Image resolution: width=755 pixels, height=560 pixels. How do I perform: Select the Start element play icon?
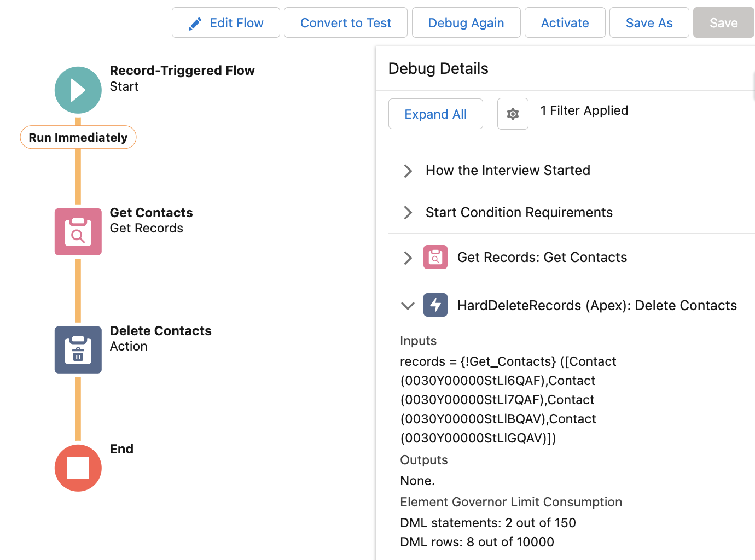click(78, 90)
